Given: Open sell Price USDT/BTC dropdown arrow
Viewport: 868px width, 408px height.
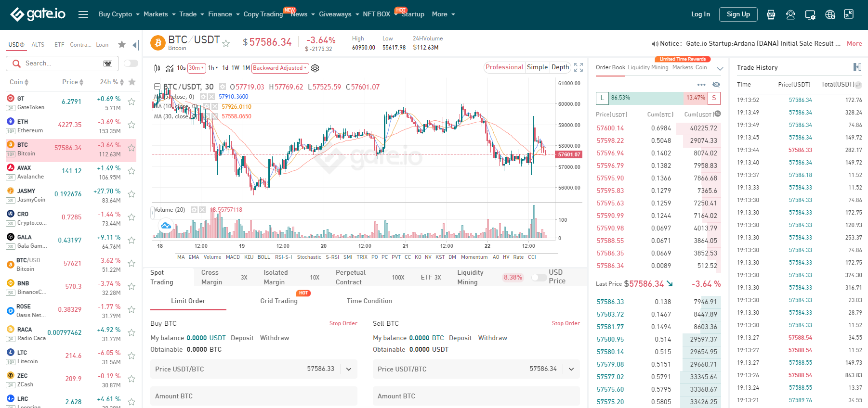Looking at the screenshot, I should [571, 369].
